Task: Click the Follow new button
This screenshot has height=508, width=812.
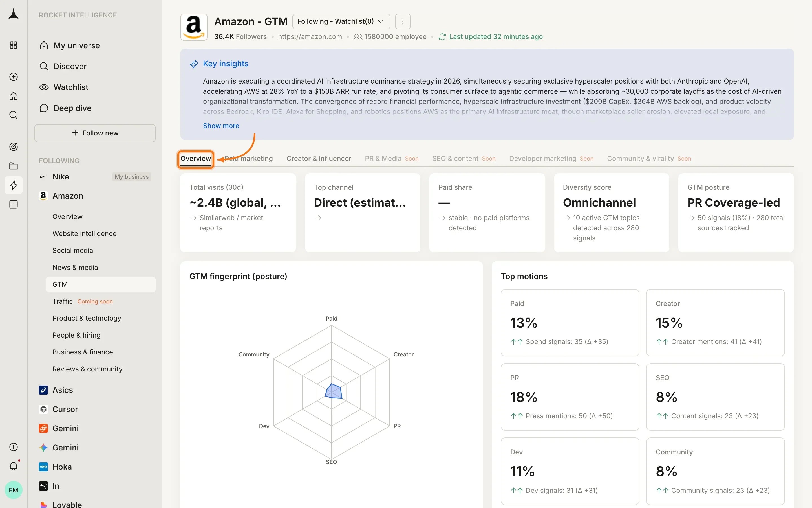Action: click(x=95, y=133)
